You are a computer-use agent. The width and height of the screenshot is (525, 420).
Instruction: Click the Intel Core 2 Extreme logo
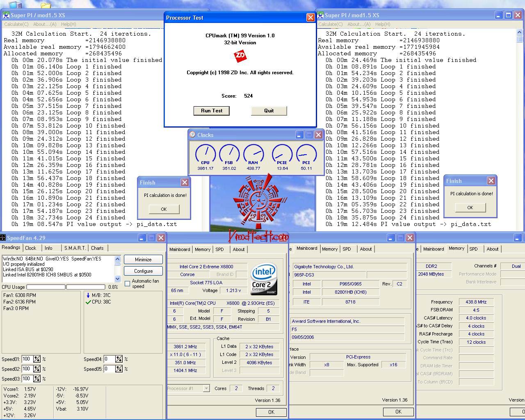(x=264, y=279)
